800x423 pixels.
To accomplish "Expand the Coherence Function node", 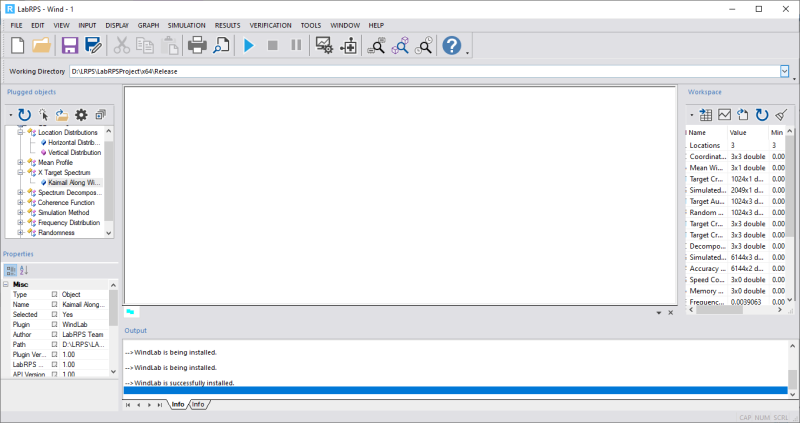I will (21, 203).
